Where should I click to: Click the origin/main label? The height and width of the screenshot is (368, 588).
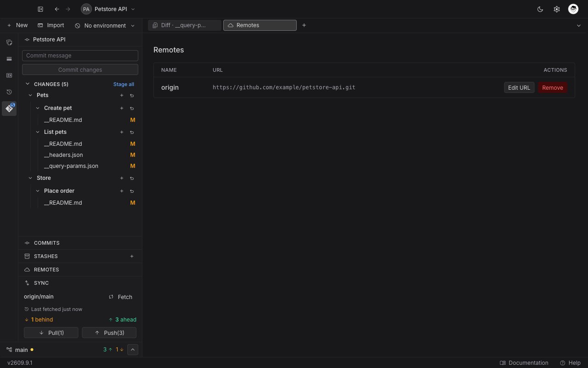pyautogui.click(x=39, y=297)
